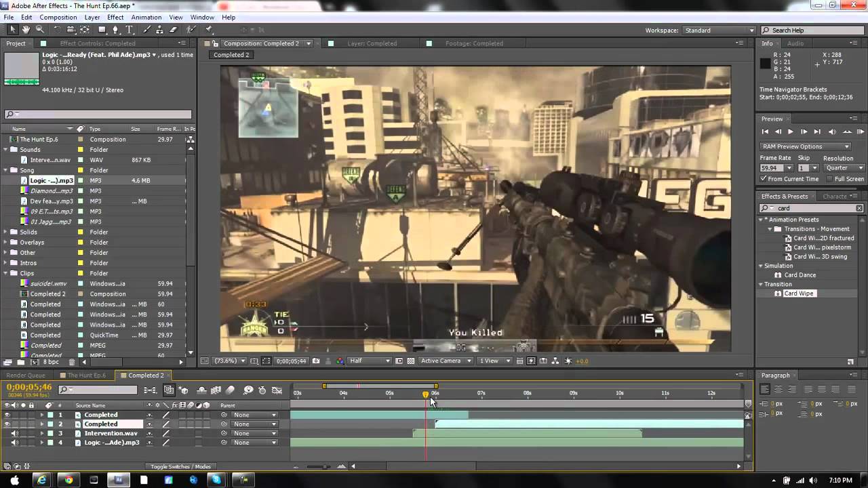This screenshot has width=868, height=488.
Task: Enable From Current Time checkbox
Action: (x=764, y=179)
